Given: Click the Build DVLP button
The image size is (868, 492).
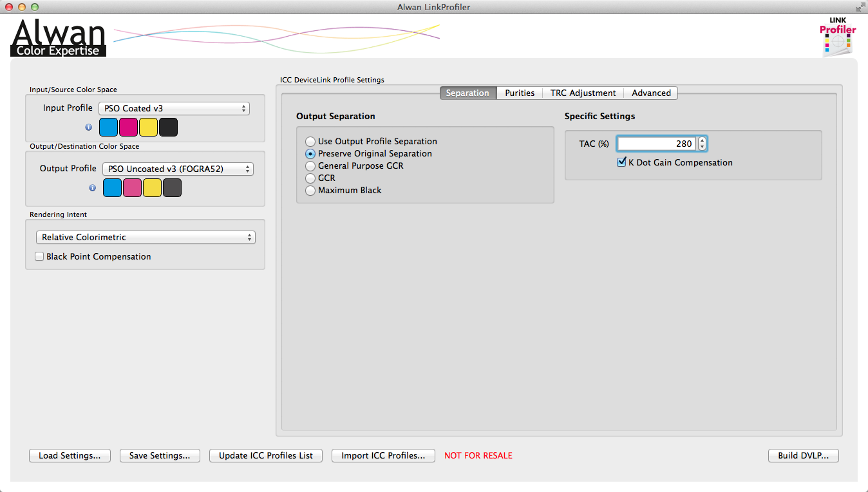Looking at the screenshot, I should click(x=803, y=455).
